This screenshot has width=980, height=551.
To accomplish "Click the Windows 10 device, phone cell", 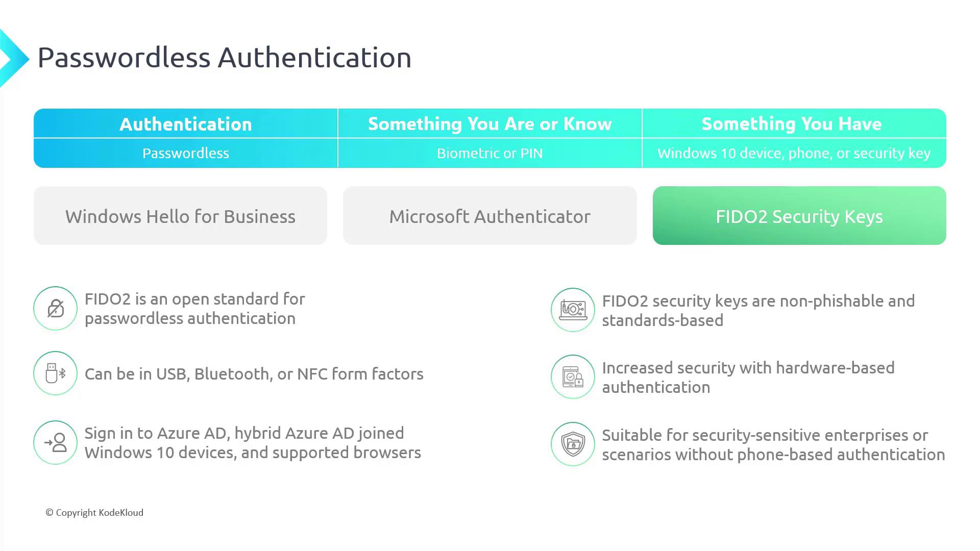I will tap(794, 153).
